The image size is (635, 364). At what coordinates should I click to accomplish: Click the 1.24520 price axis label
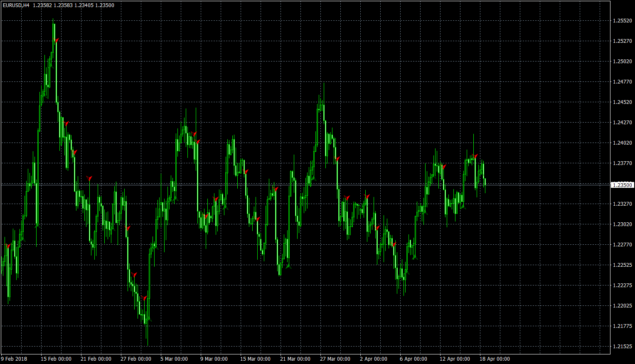click(623, 102)
